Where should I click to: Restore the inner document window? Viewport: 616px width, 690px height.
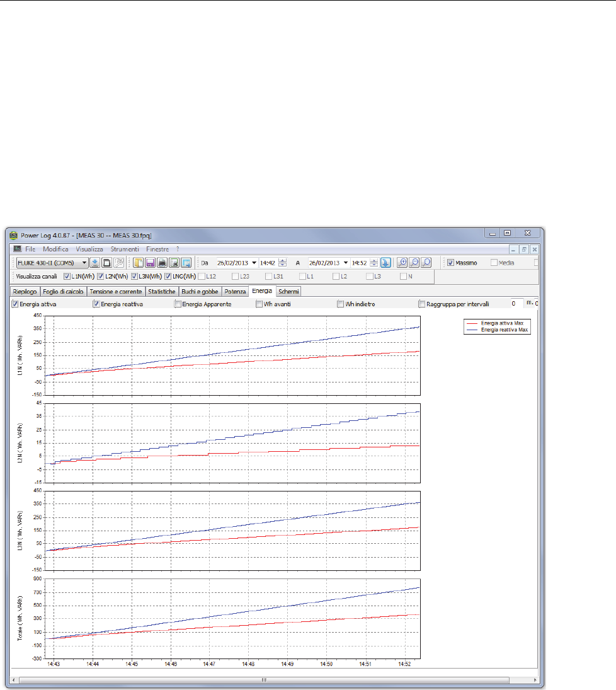click(523, 249)
